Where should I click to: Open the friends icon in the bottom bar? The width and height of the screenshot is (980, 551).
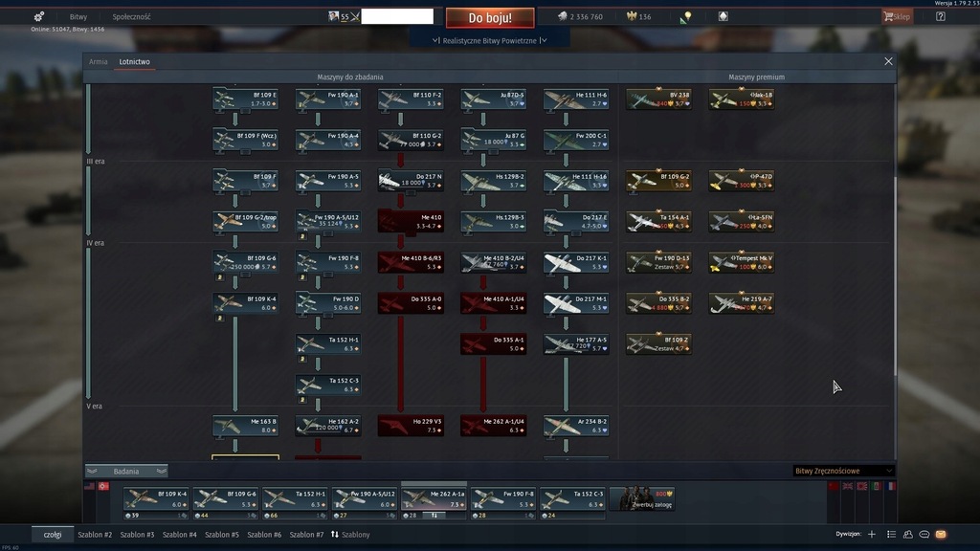coord(907,534)
